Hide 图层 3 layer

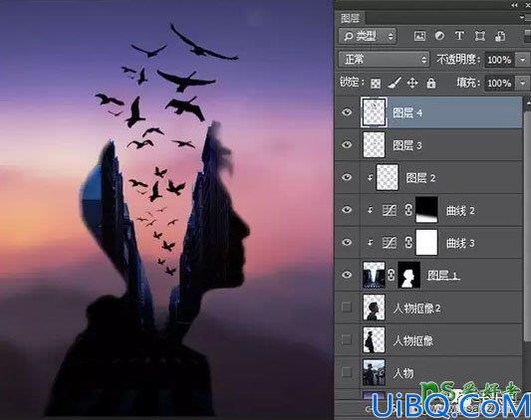tap(347, 145)
